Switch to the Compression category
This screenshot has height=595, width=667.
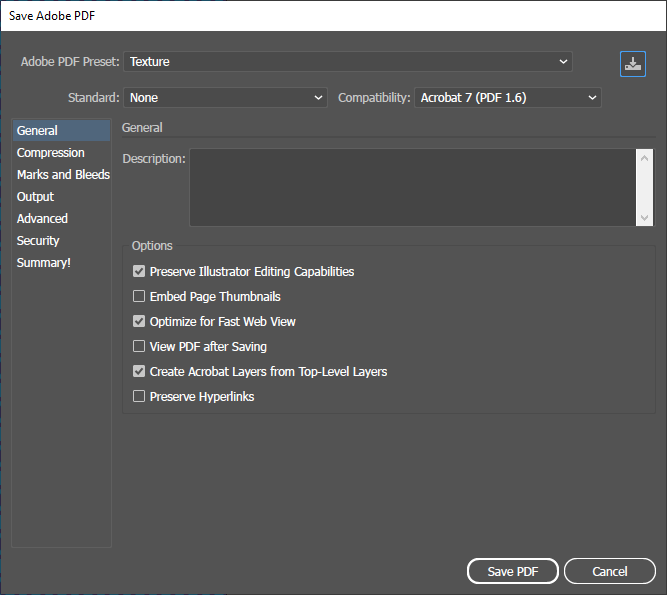(x=61, y=153)
